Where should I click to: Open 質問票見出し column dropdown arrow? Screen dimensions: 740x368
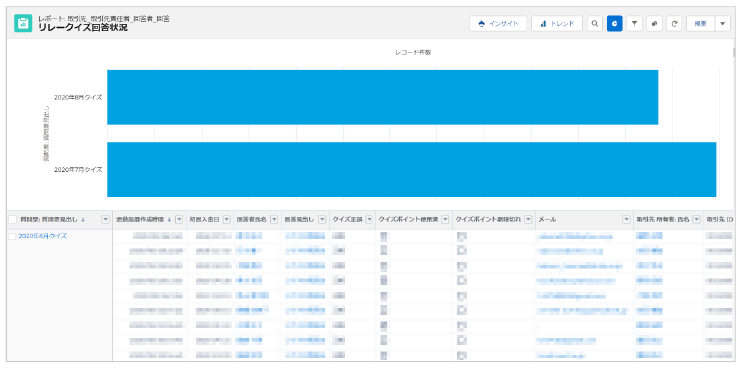click(106, 219)
